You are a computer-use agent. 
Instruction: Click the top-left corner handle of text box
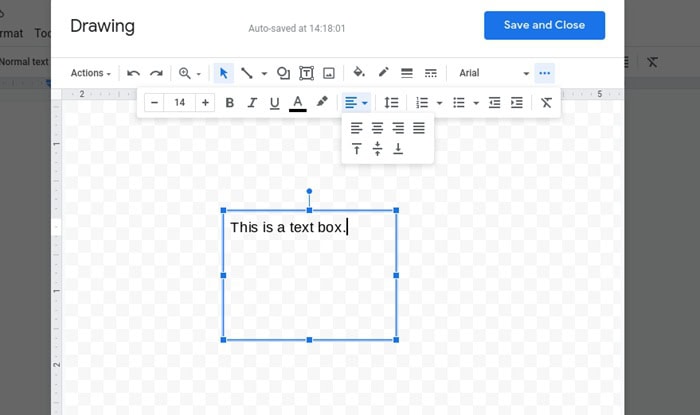tap(223, 210)
